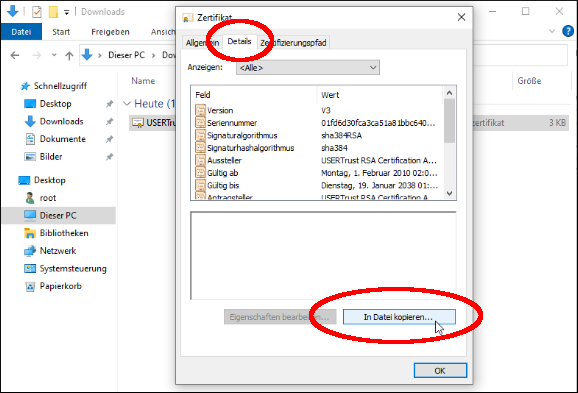Screen dimensions: 578x393
Task: Expand the quick access toolbar dropdown arrow
Action: (x=67, y=12)
